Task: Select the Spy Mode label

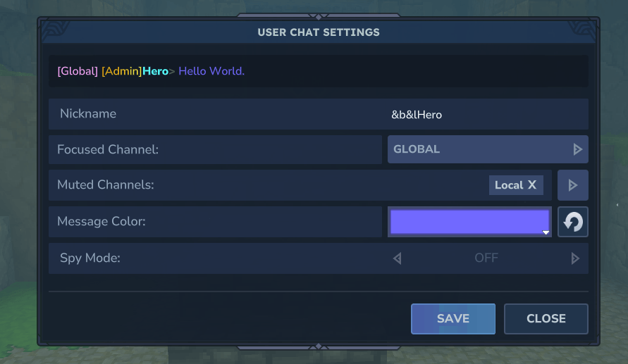Action: click(x=90, y=258)
